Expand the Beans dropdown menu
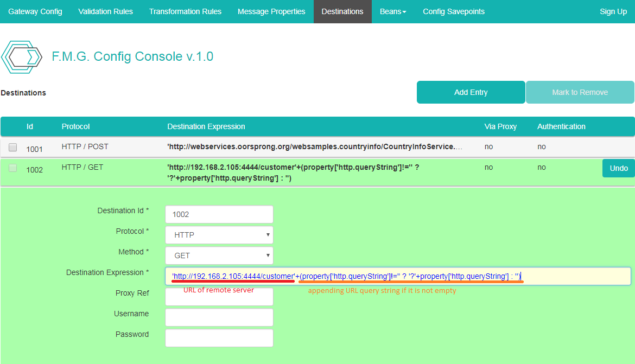The height and width of the screenshot is (364, 635). click(393, 11)
